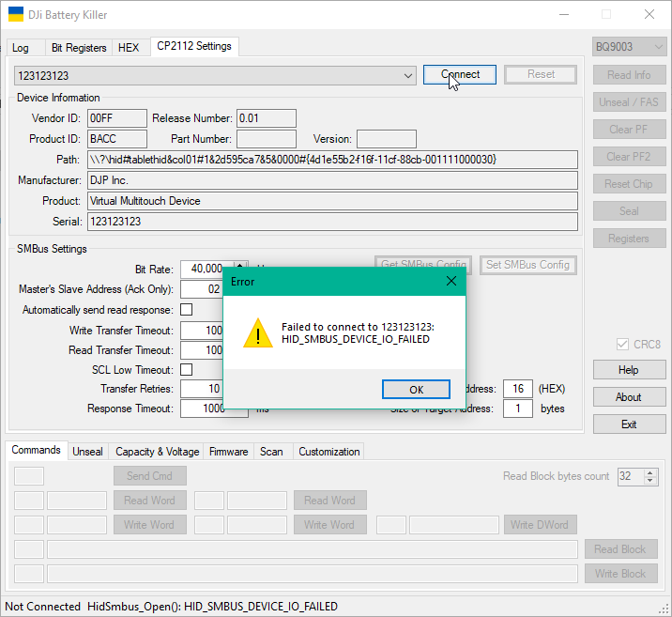672x617 pixels.
Task: Open the BQ9003 chip dropdown
Action: (630, 47)
